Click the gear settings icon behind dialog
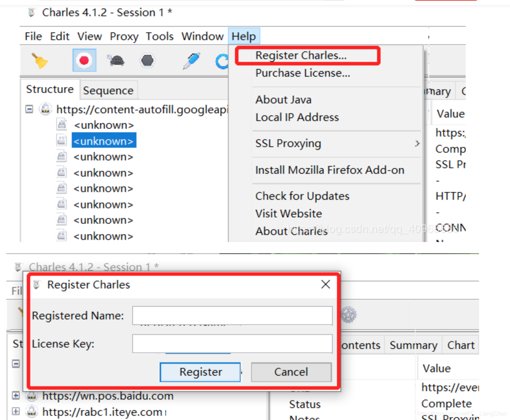 (x=349, y=315)
